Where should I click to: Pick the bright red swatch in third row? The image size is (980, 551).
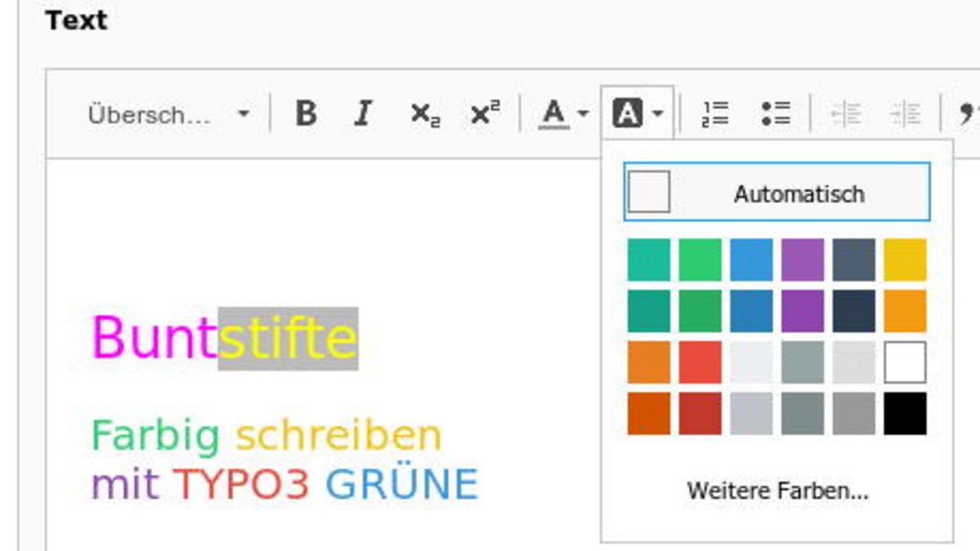point(700,362)
